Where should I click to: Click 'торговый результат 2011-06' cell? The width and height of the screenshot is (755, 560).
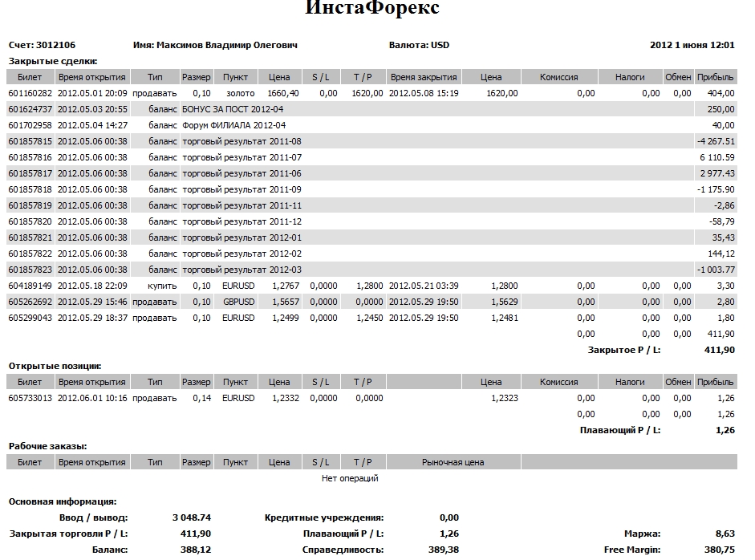point(242,173)
